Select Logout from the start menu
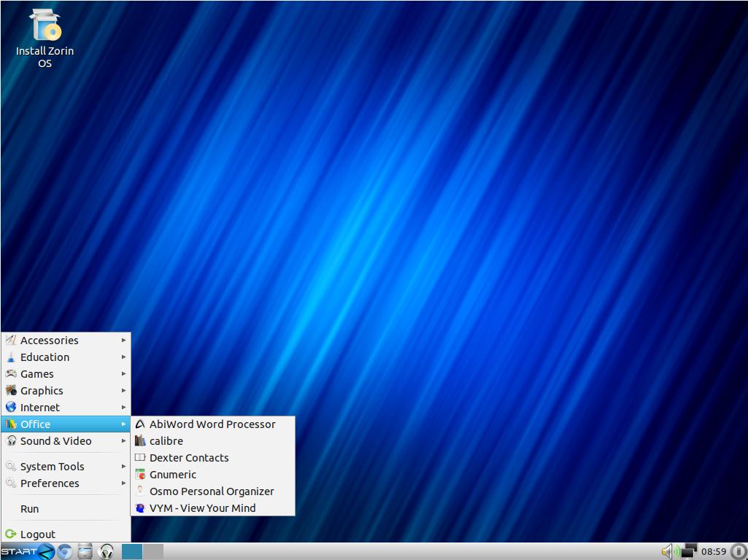This screenshot has height=560, width=748. 37,534
